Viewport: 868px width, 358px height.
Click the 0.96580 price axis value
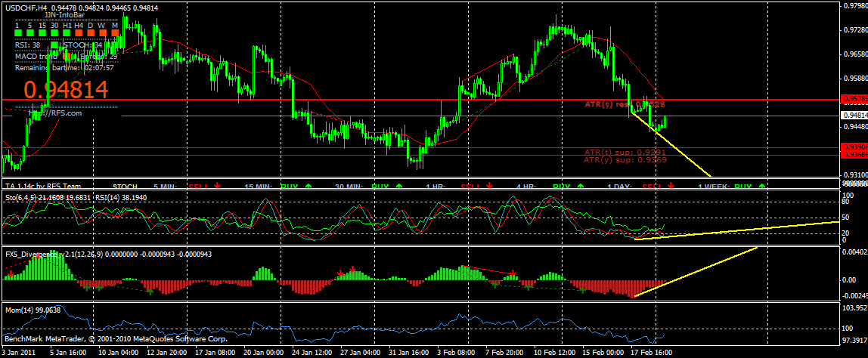click(854, 54)
